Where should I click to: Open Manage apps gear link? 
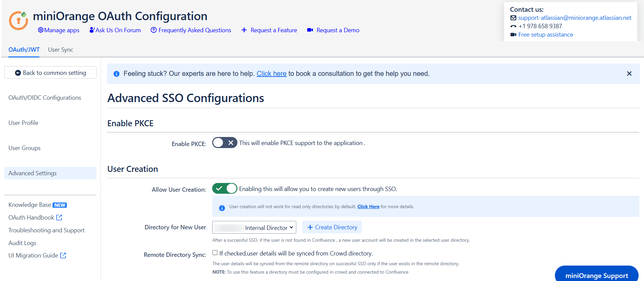tap(41, 30)
